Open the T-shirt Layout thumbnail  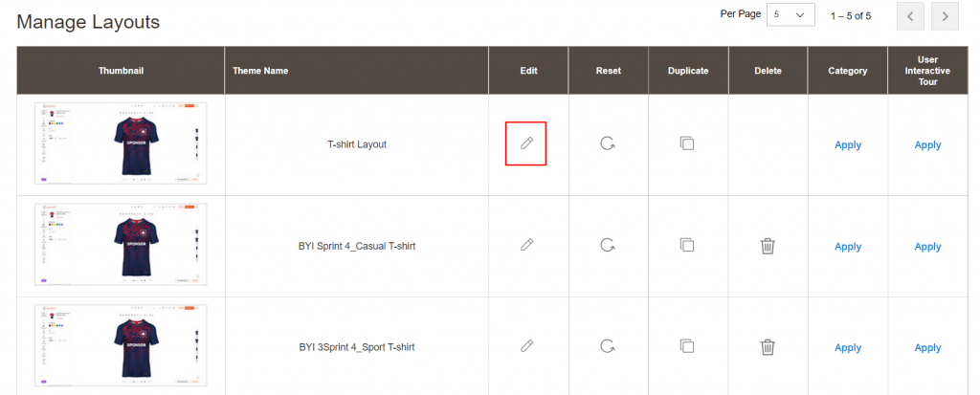121,143
